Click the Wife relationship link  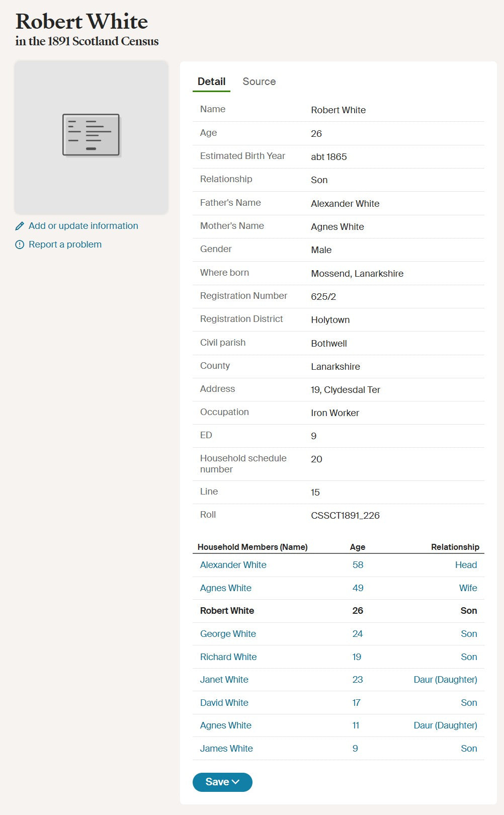click(468, 588)
